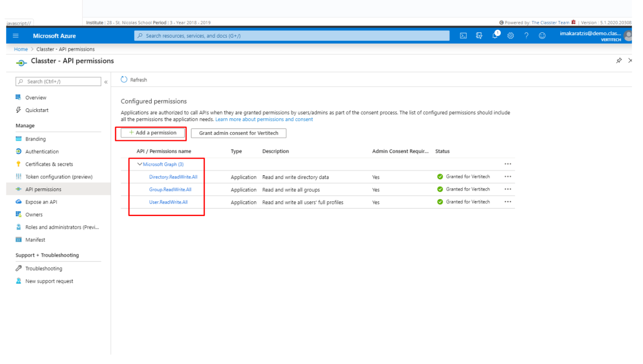Screen dimensions: 643x364
Task: Click 'Read and write directory data' description
Action: (x=296, y=177)
